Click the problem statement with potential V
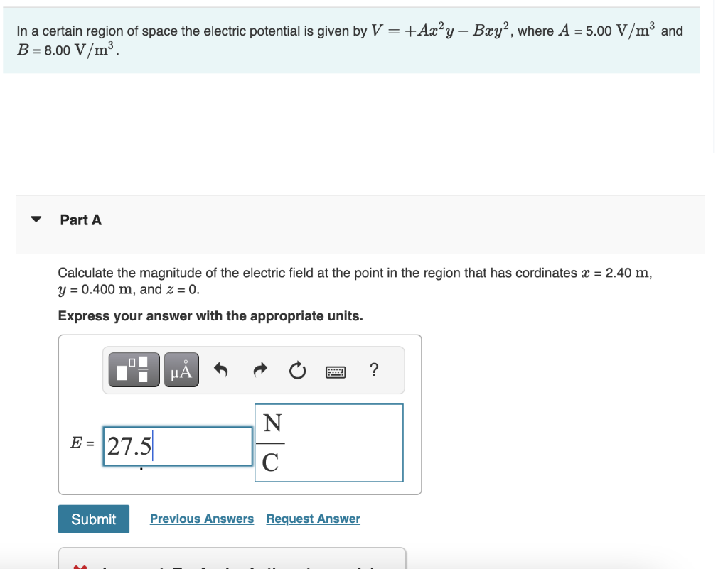Screen dimensions: 728x569 [x=351, y=40]
